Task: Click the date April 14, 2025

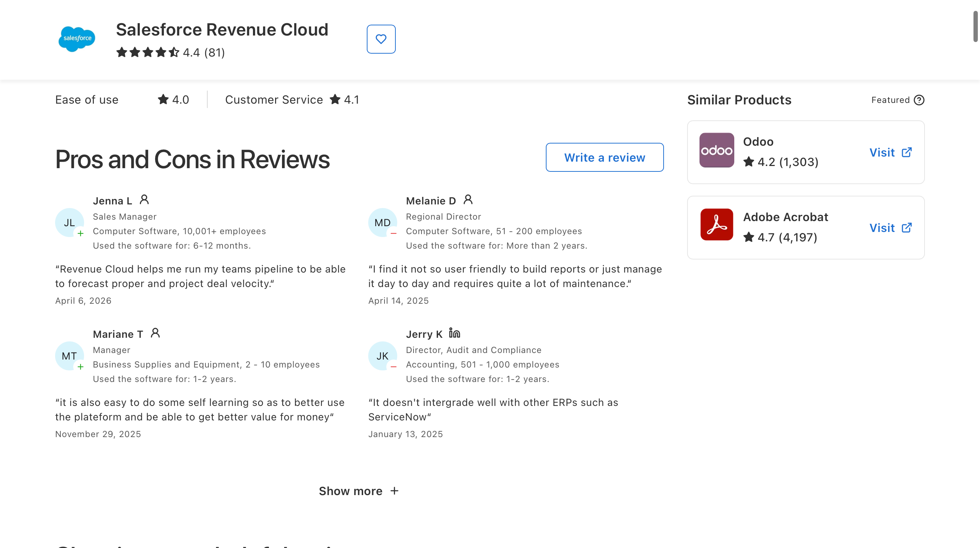Action: click(x=398, y=301)
